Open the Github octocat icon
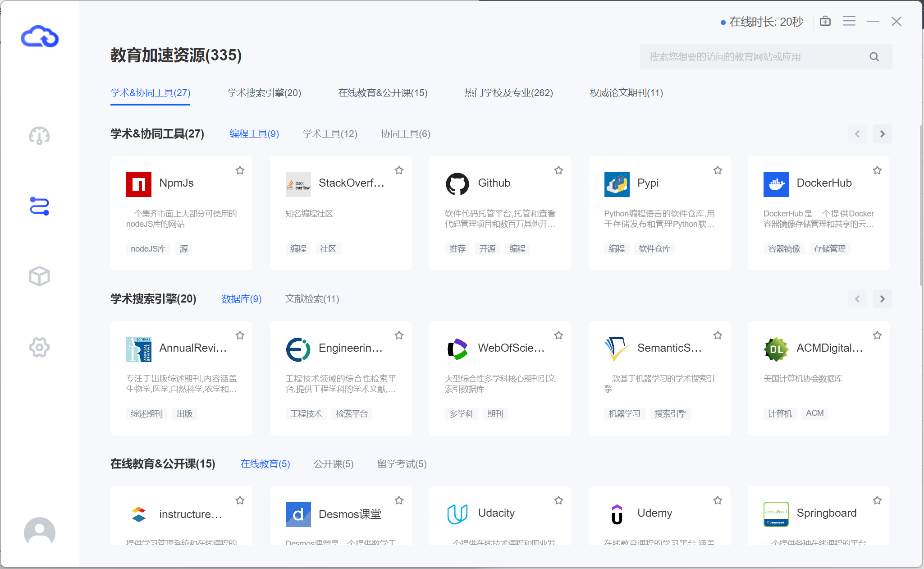Screen dimensions: 924x569 [x=457, y=184]
